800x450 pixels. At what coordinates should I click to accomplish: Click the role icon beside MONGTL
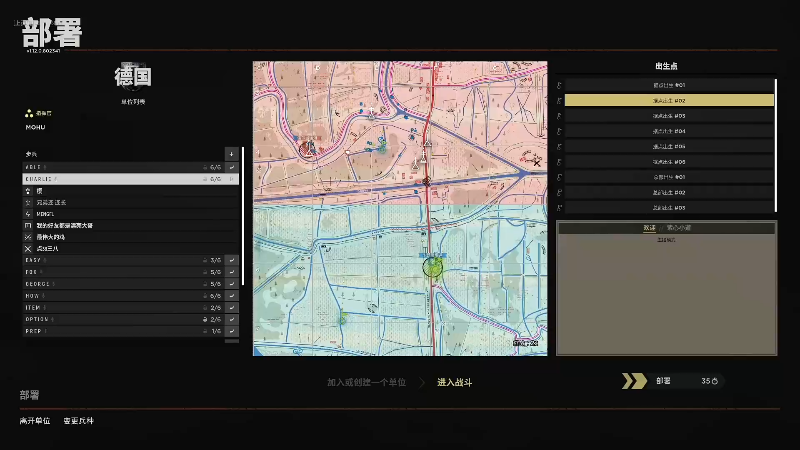coord(28,214)
